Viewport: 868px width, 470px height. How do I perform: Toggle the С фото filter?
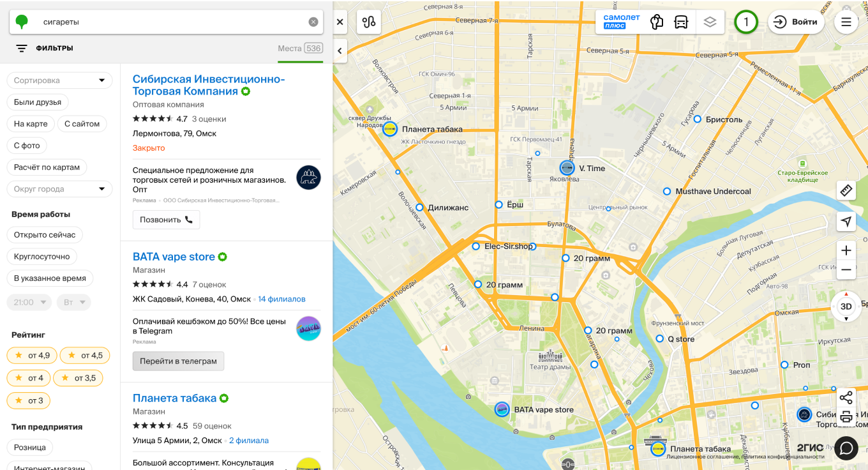(x=27, y=146)
